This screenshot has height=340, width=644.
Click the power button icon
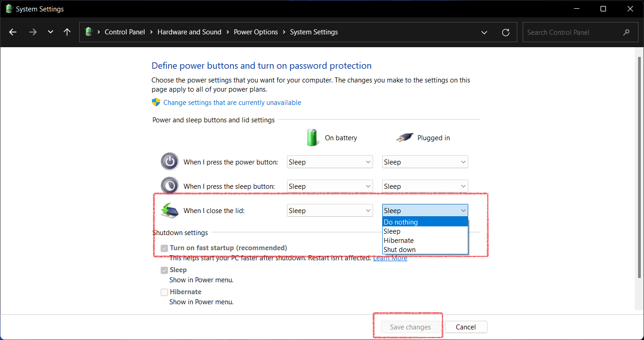pyautogui.click(x=169, y=162)
